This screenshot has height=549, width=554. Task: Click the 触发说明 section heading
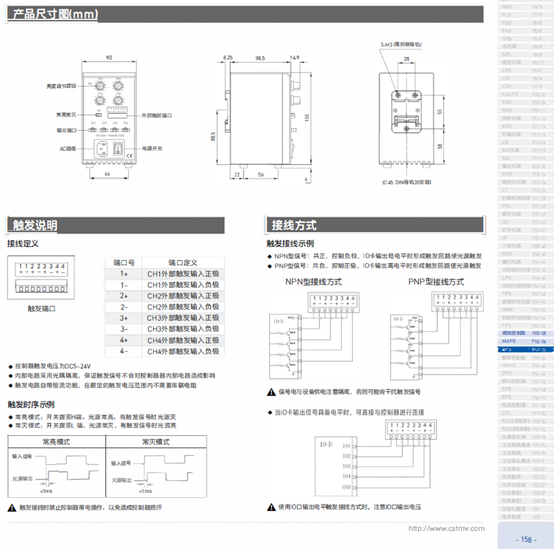point(35,225)
